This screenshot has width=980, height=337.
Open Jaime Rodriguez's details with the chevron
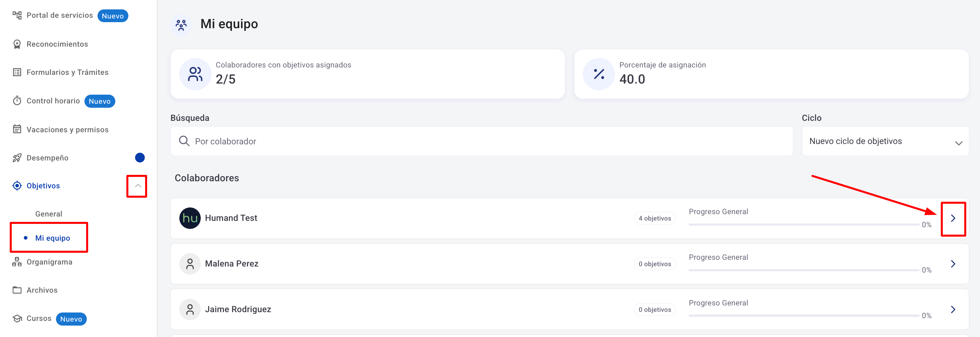(953, 309)
